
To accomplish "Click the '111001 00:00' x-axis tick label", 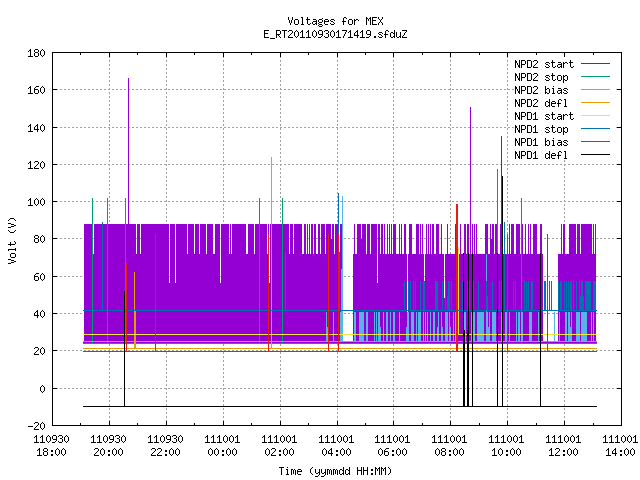I will (x=222, y=446).
